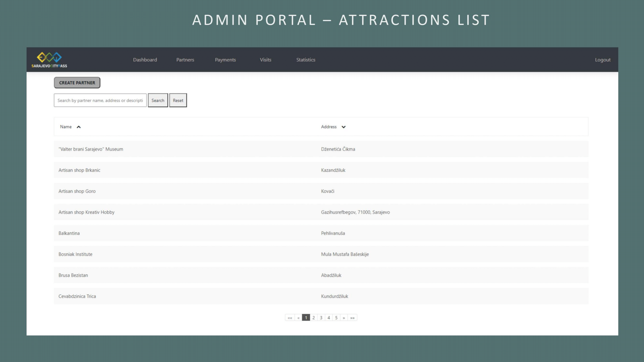Log out using the Logout link
Image resolution: width=644 pixels, height=362 pixels.
(602, 60)
